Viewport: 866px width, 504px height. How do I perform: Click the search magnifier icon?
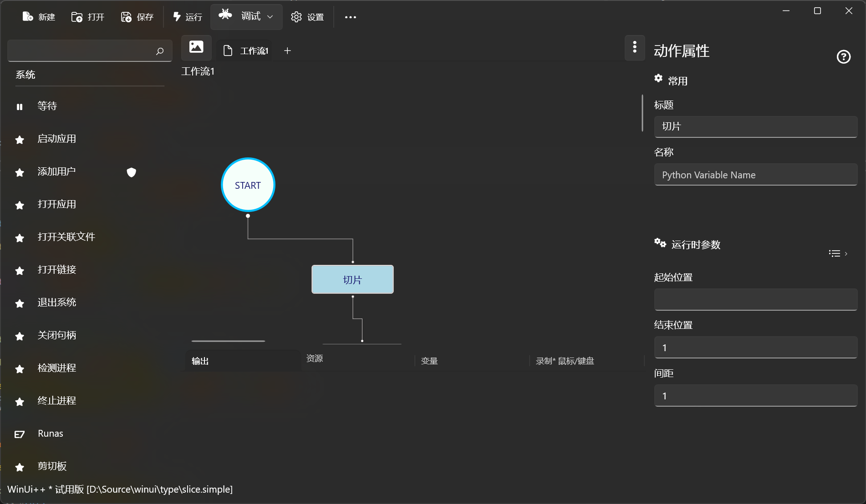click(160, 51)
